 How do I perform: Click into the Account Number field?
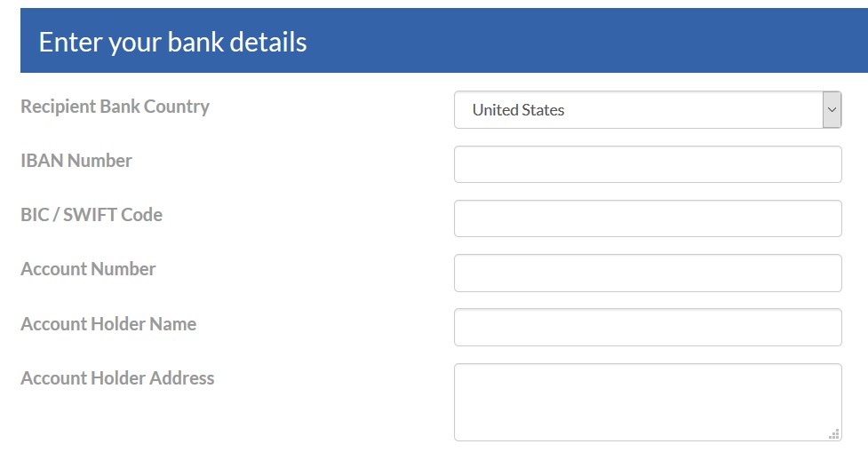(x=648, y=273)
